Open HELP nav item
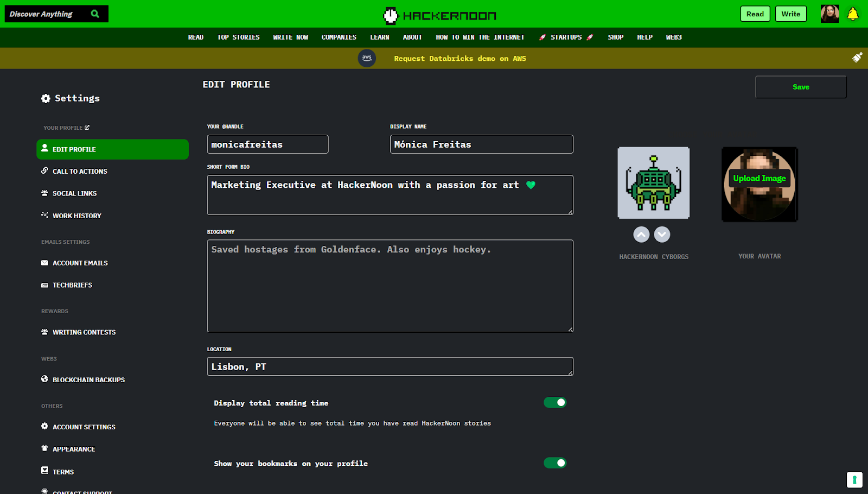 tap(645, 37)
